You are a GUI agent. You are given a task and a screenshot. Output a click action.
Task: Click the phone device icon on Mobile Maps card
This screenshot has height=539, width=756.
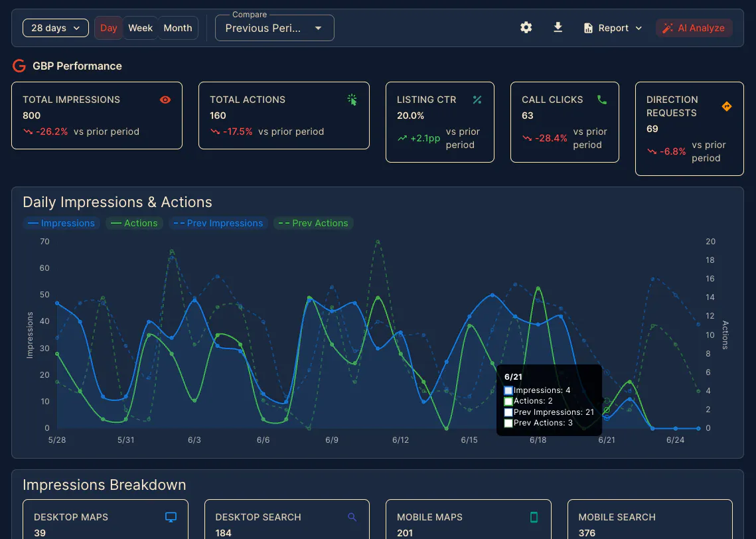pyautogui.click(x=534, y=517)
